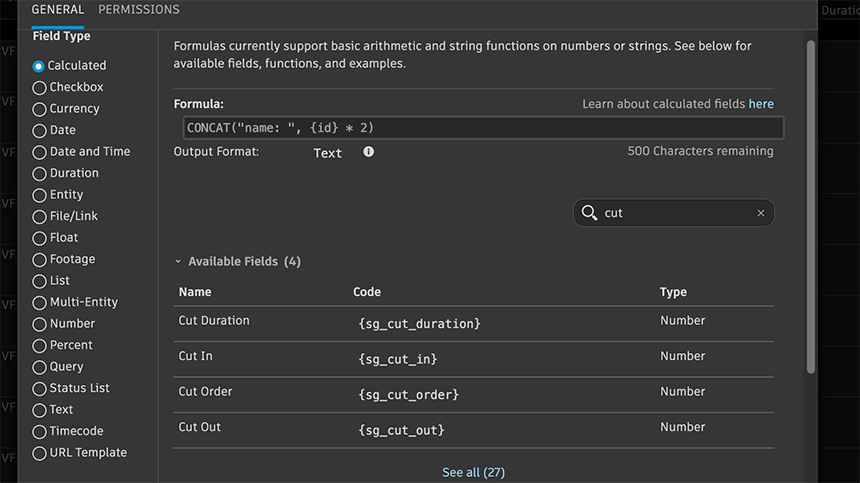Choose the Duration field type
This screenshot has height=483, width=860.
(39, 174)
